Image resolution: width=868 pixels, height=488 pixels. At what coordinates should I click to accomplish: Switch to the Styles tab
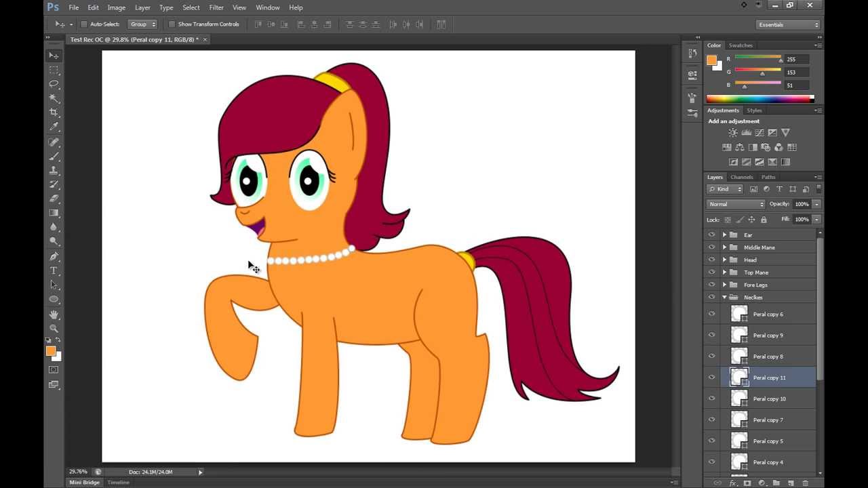click(754, 110)
